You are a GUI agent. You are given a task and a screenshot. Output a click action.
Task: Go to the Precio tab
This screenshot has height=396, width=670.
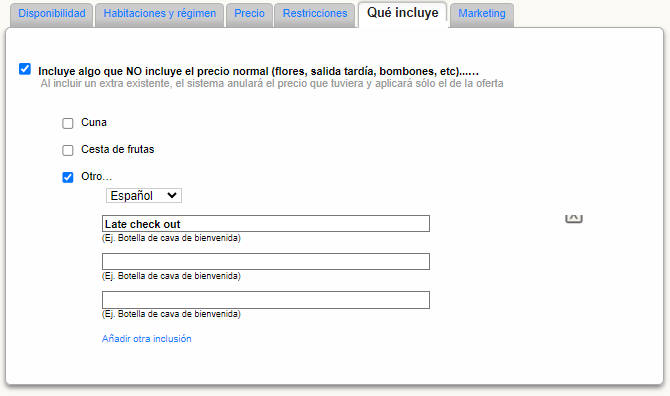pyautogui.click(x=249, y=14)
